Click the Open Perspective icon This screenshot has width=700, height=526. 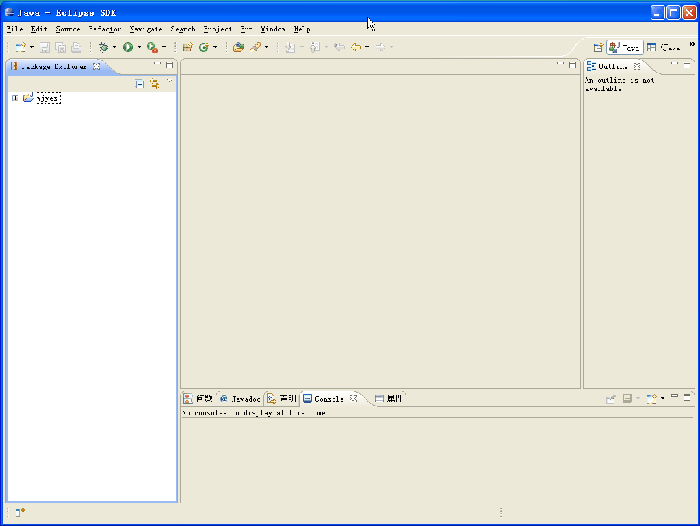(x=598, y=47)
